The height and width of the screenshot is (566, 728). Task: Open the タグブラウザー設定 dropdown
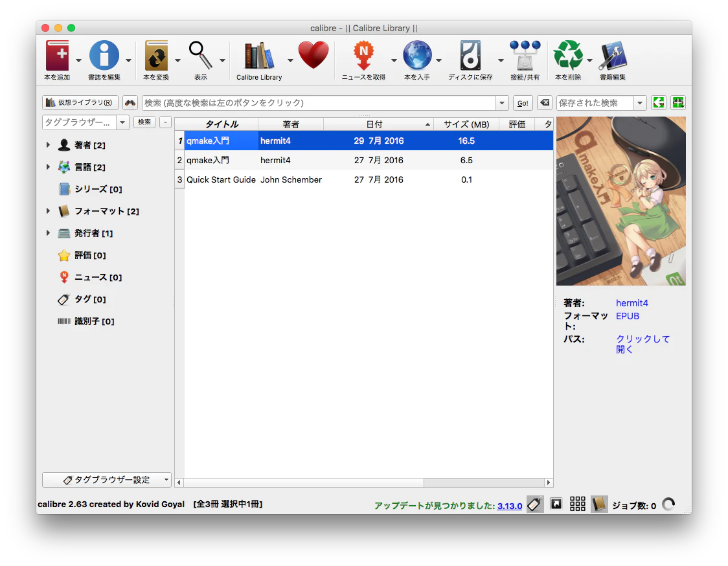point(107,480)
